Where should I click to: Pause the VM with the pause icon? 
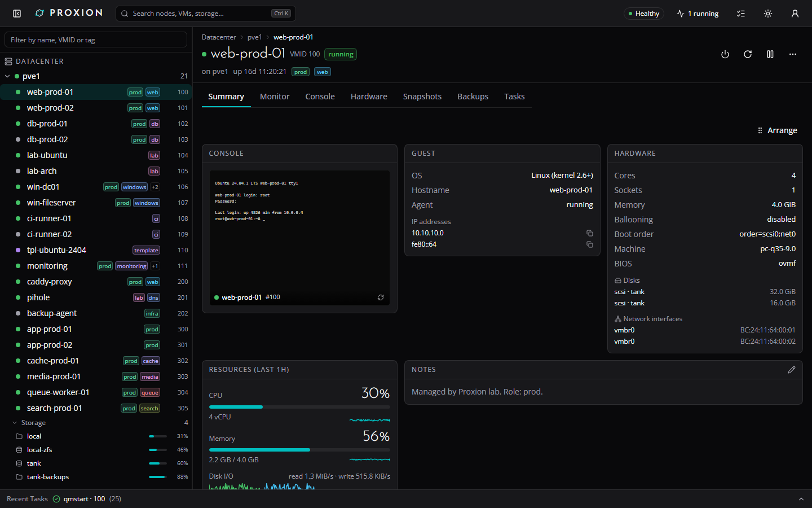point(770,54)
